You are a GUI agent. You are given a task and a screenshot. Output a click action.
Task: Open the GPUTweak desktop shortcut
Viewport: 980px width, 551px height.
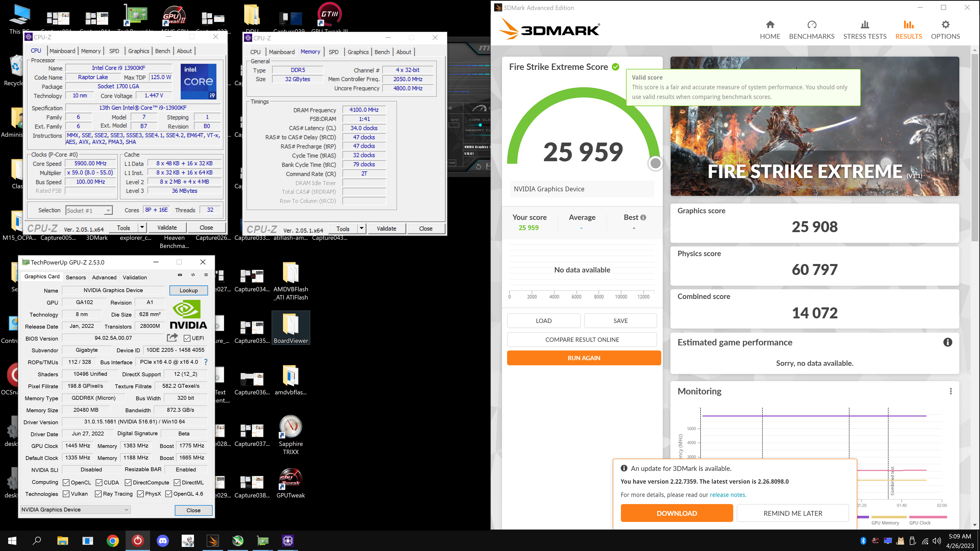[x=291, y=483]
